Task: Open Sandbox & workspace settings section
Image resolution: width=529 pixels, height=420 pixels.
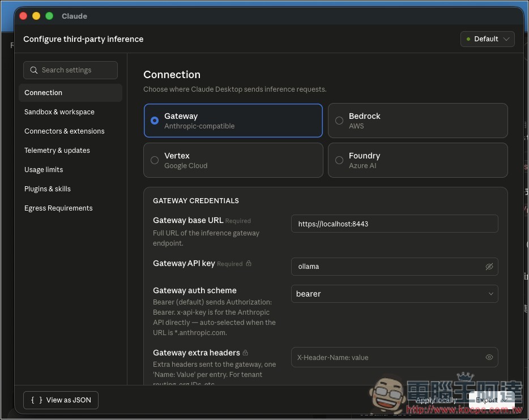Action: 59,112
